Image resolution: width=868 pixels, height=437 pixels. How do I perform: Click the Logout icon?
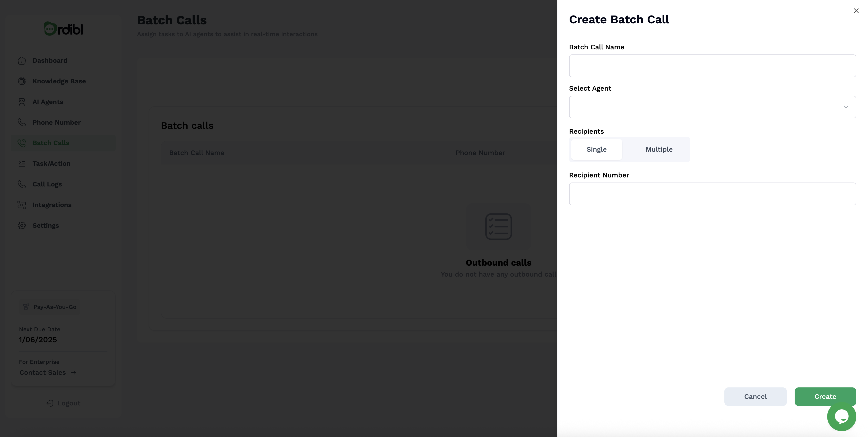click(50, 403)
